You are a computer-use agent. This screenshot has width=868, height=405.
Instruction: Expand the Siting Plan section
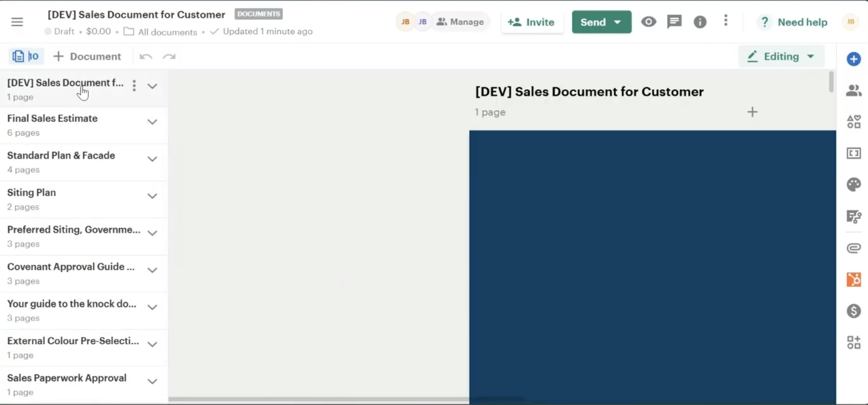tap(152, 196)
